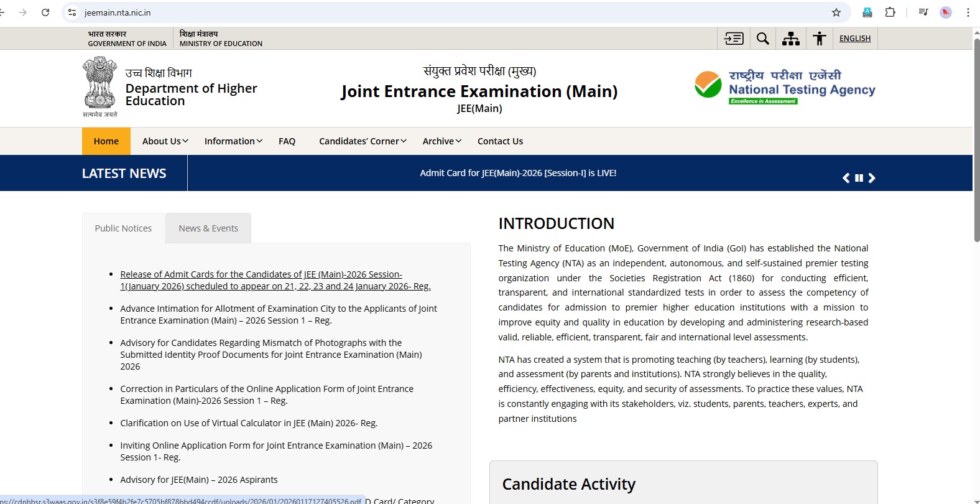The width and height of the screenshot is (980, 504).
Task: Pause the latest news ticker
Action: (x=859, y=178)
